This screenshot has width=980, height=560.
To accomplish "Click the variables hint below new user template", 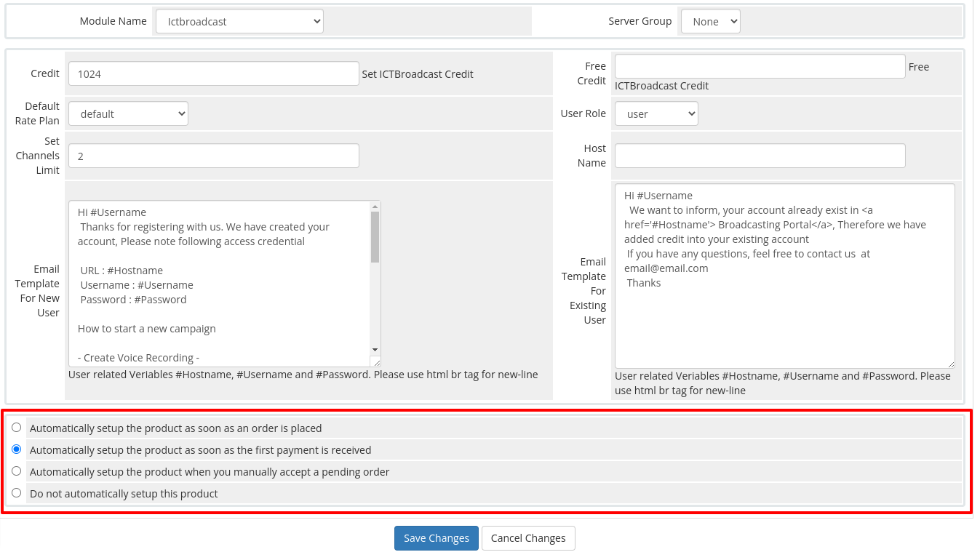I will tap(303, 375).
